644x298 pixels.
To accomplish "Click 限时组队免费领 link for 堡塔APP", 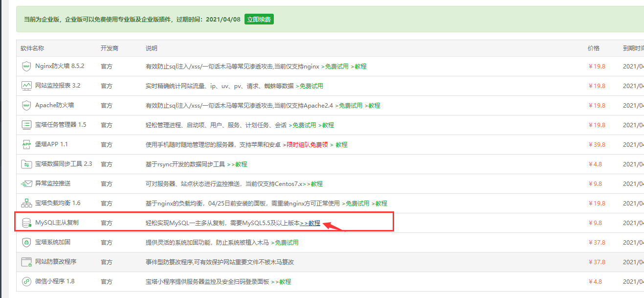I will tap(305, 144).
